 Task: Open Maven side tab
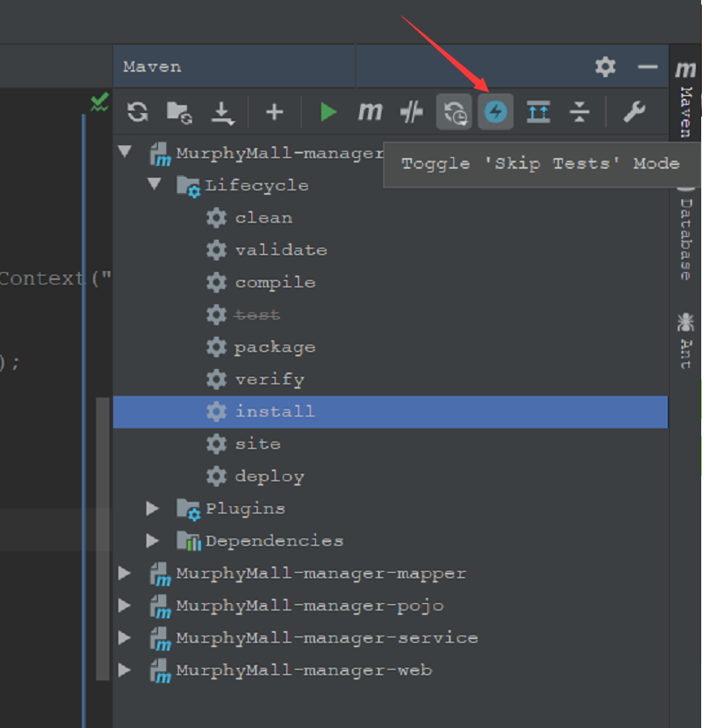686,99
